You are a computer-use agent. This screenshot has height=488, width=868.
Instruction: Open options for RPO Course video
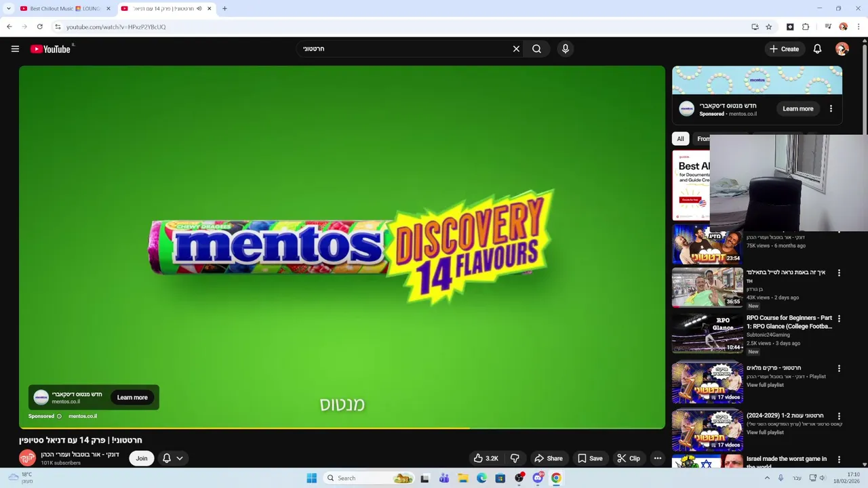(x=839, y=319)
